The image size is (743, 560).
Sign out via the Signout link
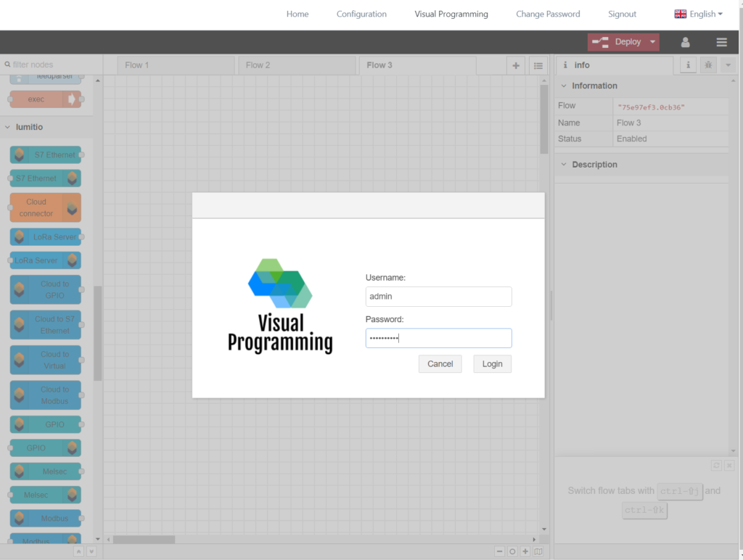(x=622, y=15)
